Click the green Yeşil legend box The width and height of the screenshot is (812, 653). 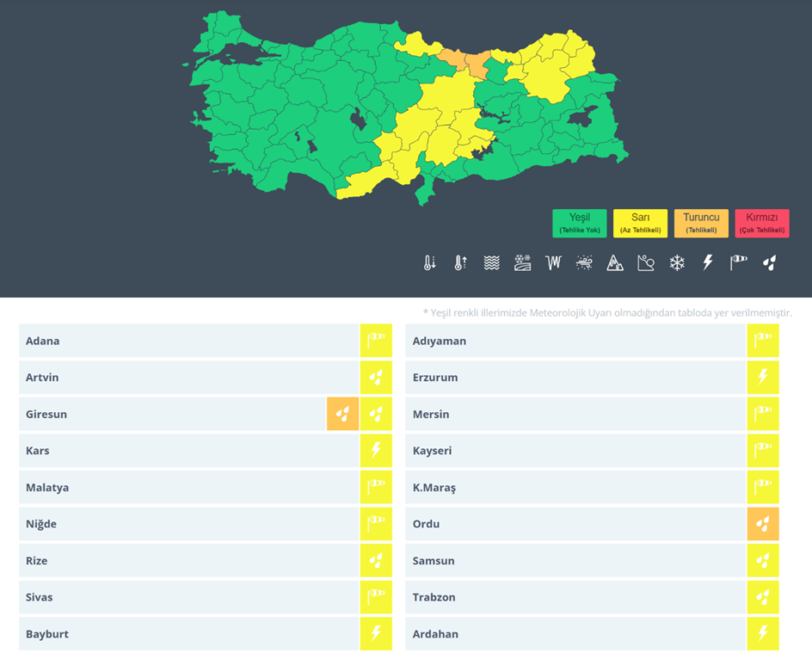[579, 224]
